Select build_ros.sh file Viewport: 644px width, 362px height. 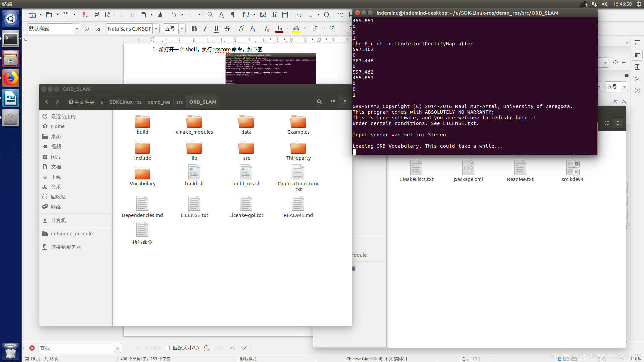click(246, 175)
